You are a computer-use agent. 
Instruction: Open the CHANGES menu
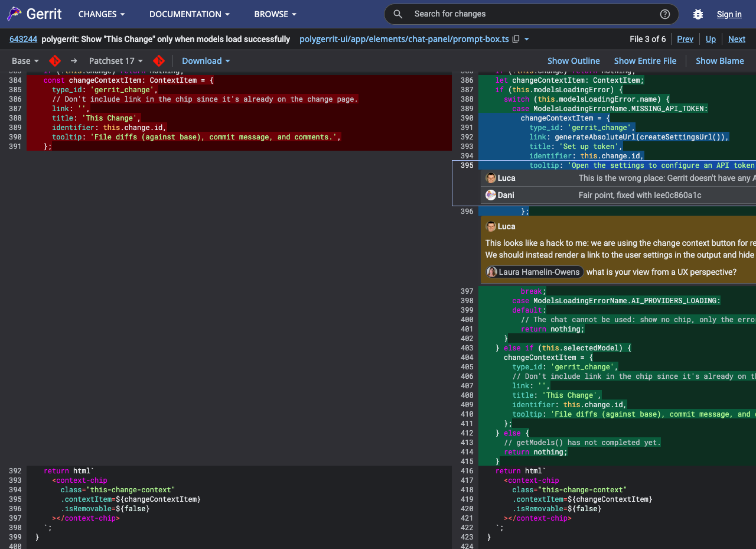pyautogui.click(x=102, y=14)
